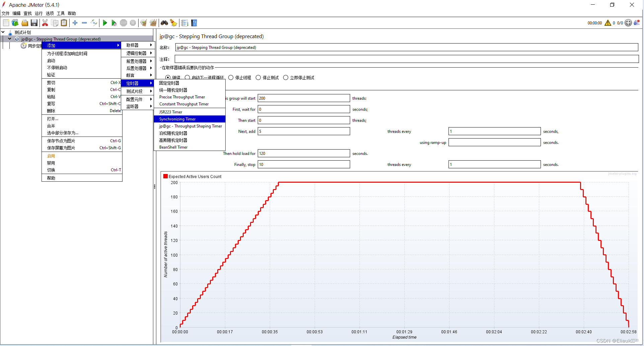Click the 注释 input field
Viewport: 644px width, 346px height.
[406, 59]
